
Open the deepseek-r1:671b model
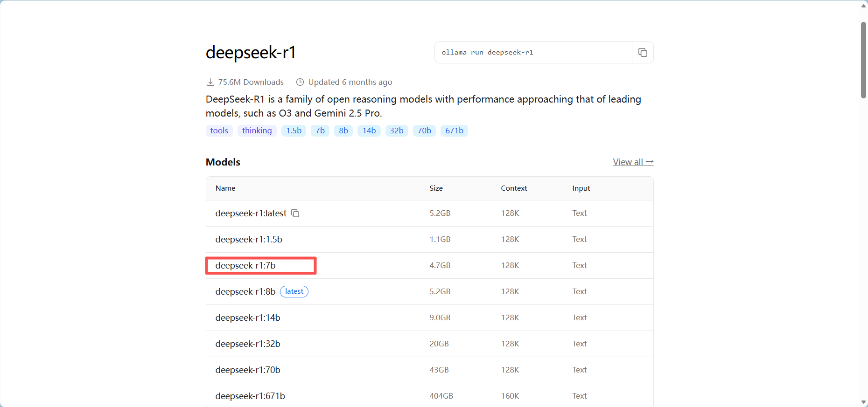(250, 396)
